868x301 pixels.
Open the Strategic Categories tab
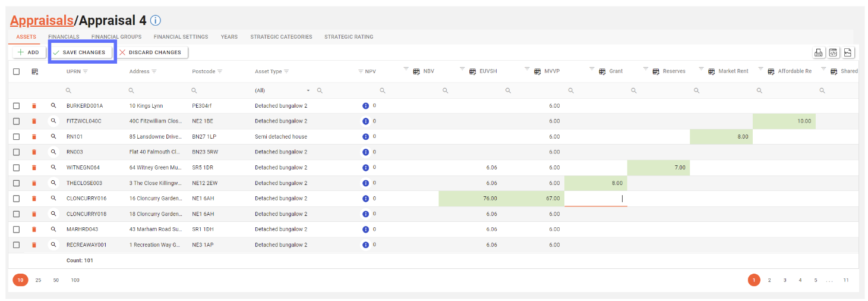[x=281, y=37]
